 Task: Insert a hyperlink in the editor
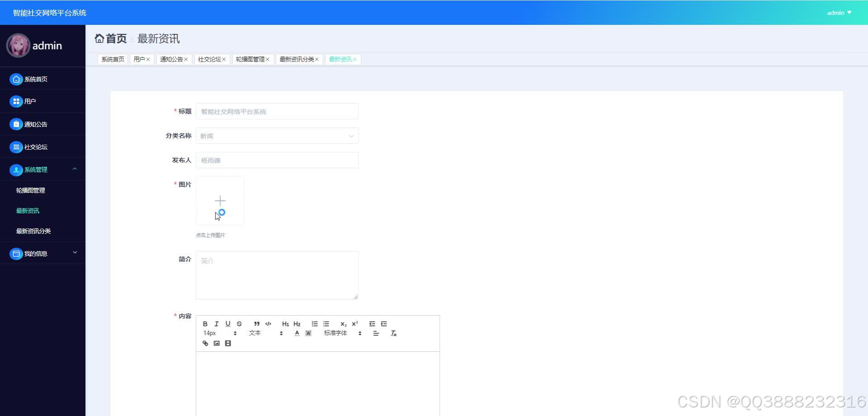tap(205, 343)
